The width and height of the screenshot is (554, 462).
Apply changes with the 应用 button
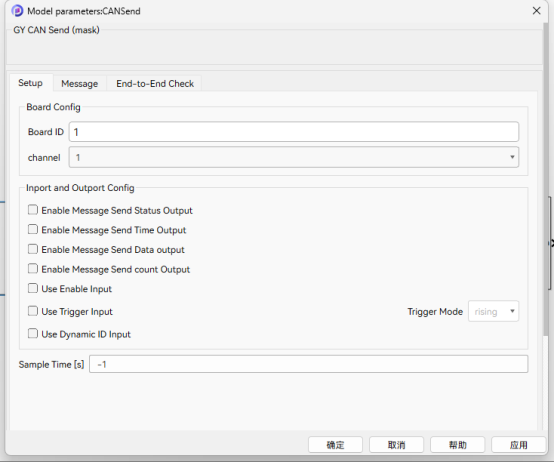(518, 445)
